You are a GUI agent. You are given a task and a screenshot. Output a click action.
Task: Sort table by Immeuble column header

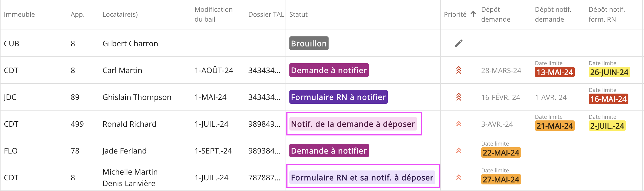[x=19, y=15]
